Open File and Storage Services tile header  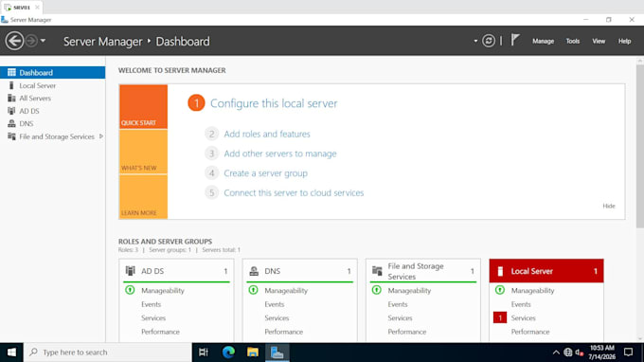pos(423,271)
